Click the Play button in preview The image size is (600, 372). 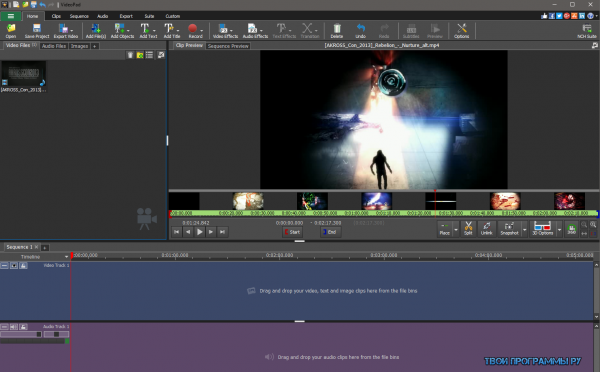(x=199, y=232)
